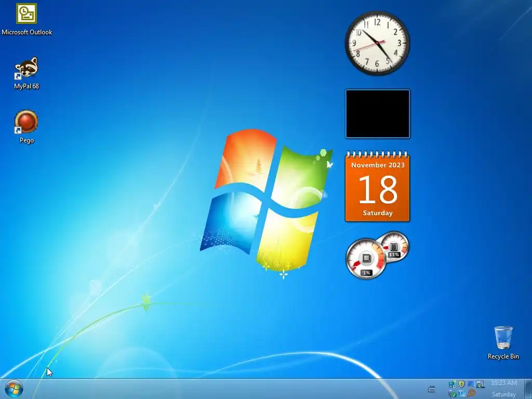The image size is (532, 399).
Task: Select the MyPal 68 raccoon shortcut
Action: (x=26, y=73)
